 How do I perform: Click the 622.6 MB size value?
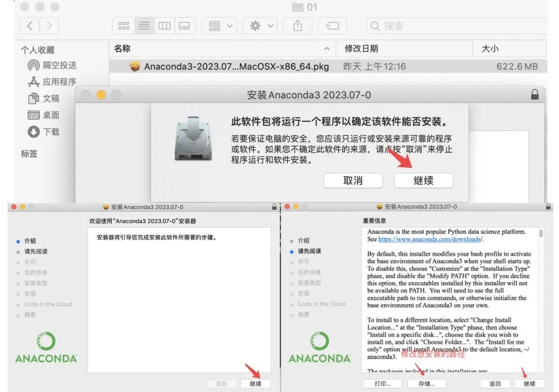(517, 66)
